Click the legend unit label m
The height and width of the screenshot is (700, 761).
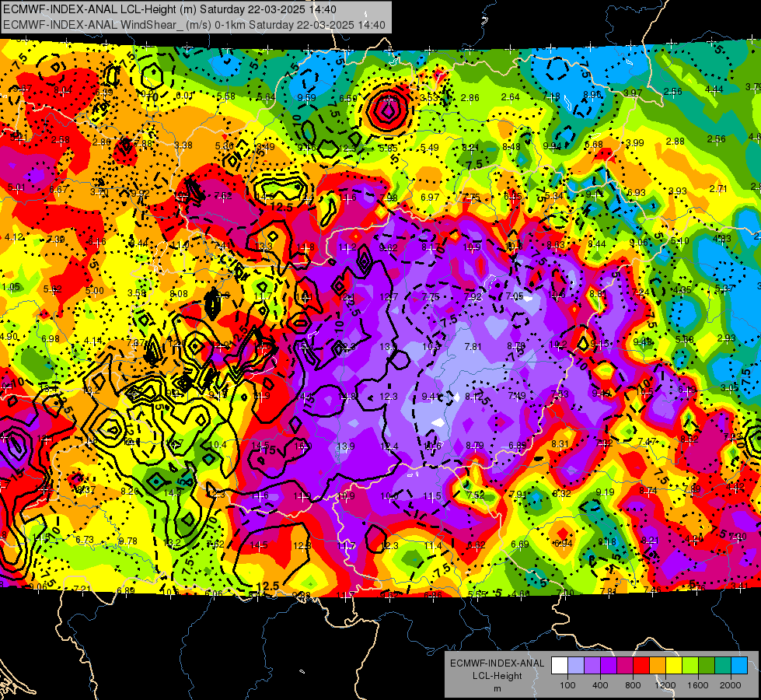pyautogui.click(x=497, y=688)
